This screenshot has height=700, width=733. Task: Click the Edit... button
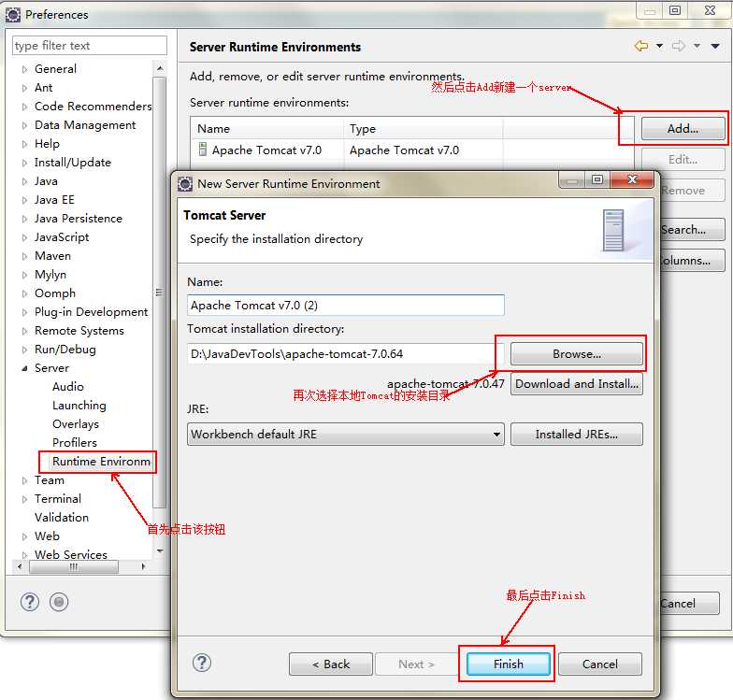[x=683, y=159]
